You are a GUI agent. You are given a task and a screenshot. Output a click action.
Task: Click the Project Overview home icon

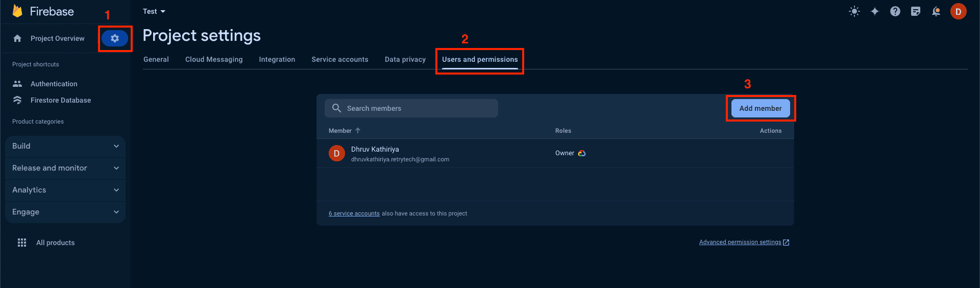point(17,38)
